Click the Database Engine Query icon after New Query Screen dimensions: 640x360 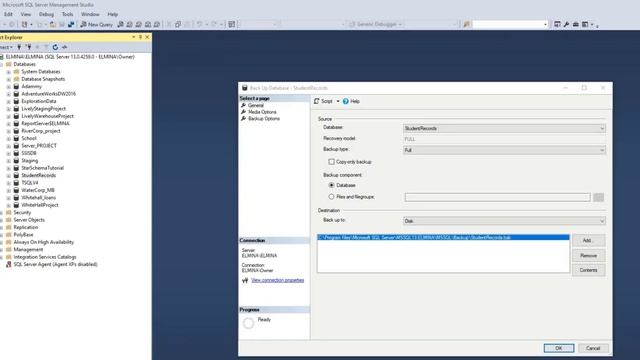coord(120,24)
